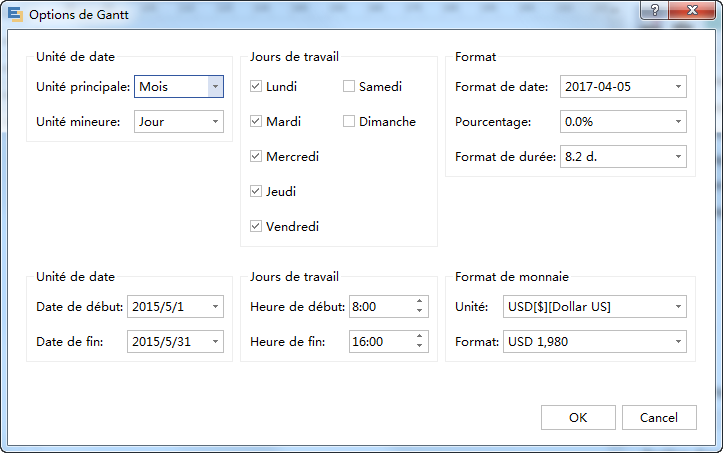
Task: Click the Cancel button
Action: pos(658,418)
